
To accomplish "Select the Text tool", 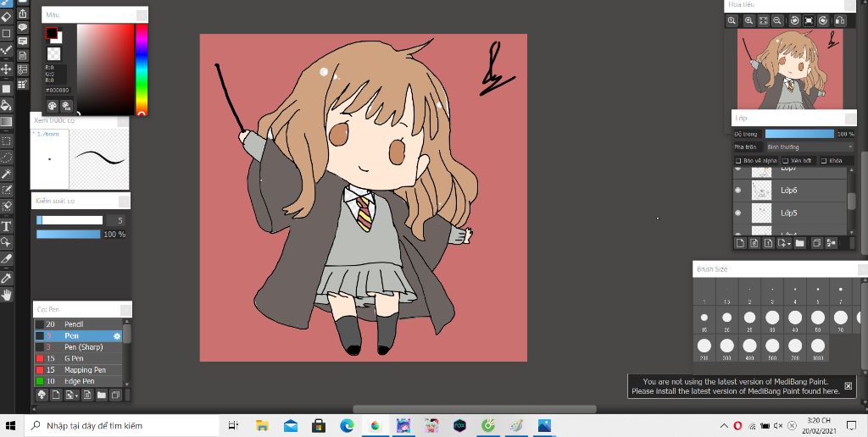I will pyautogui.click(x=6, y=225).
